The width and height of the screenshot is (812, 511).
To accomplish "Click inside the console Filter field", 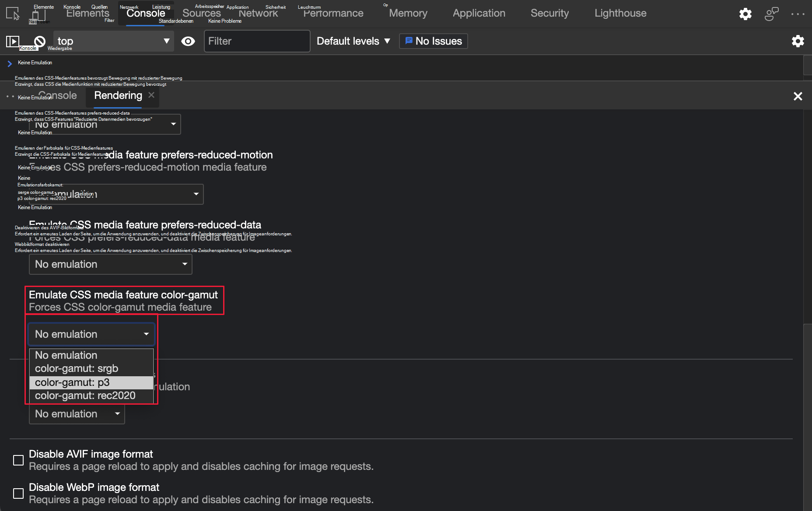I will pos(257,41).
